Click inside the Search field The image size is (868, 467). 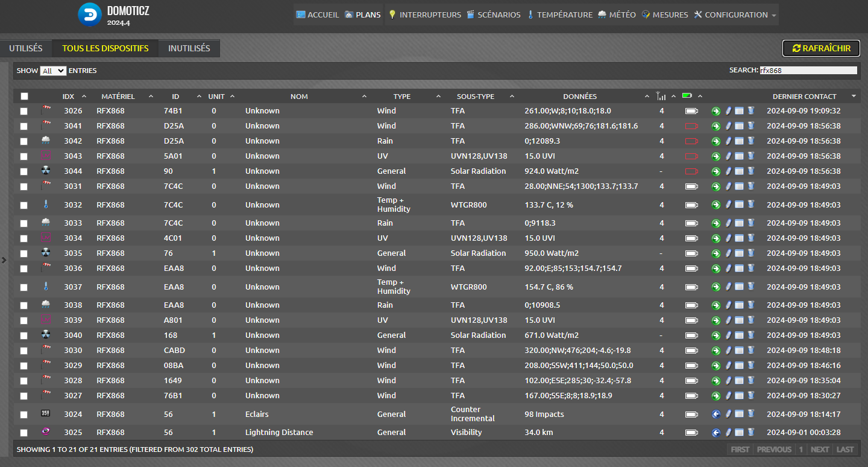(808, 71)
